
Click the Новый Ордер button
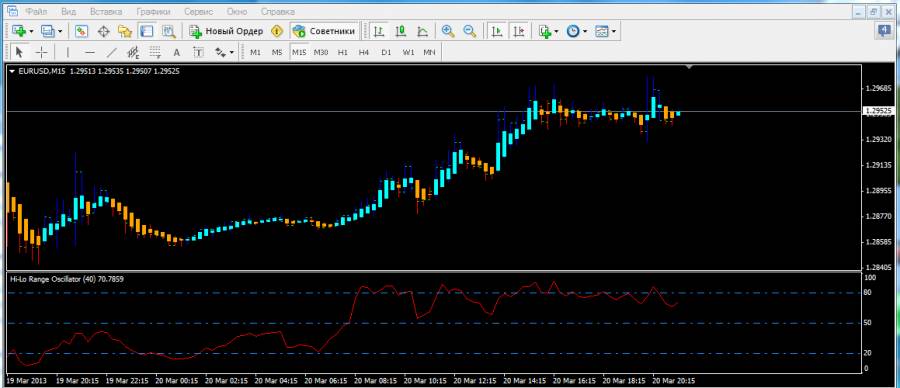pos(226,31)
